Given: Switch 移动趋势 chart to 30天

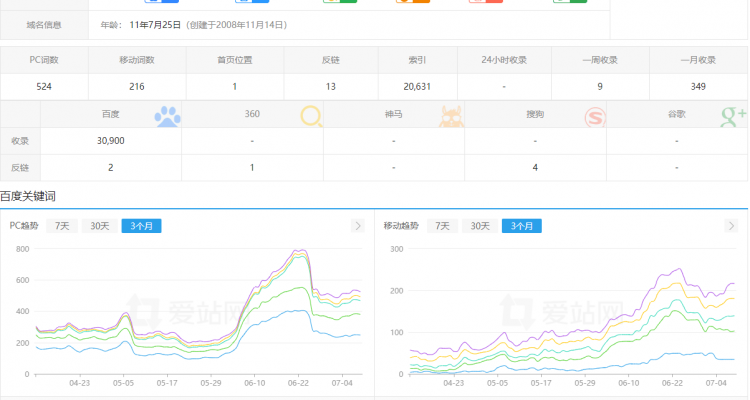Looking at the screenshot, I should [x=479, y=226].
